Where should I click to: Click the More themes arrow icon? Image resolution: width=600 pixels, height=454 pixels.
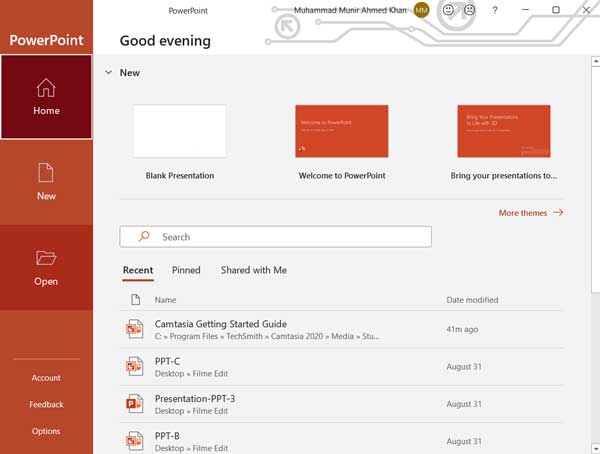click(x=558, y=212)
